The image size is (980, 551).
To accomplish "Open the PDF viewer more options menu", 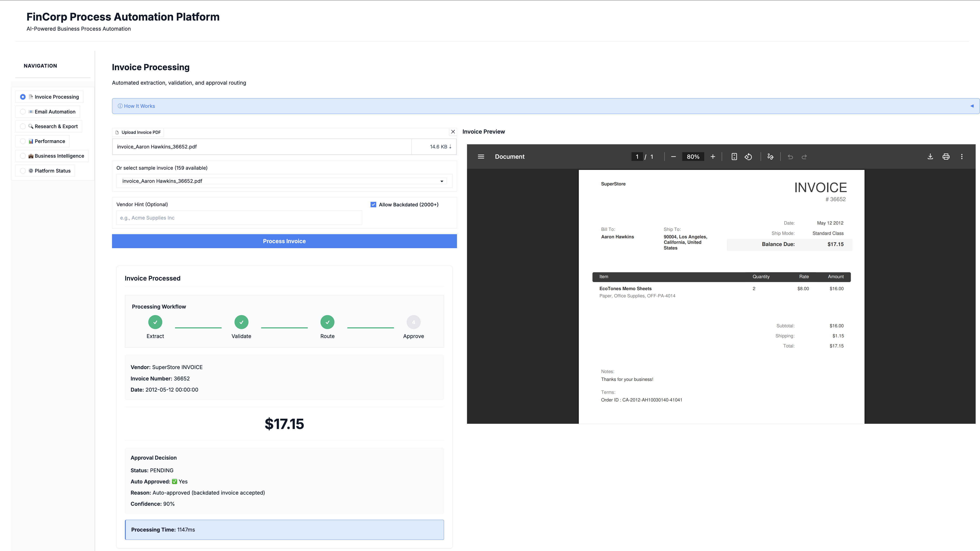I will tap(962, 157).
